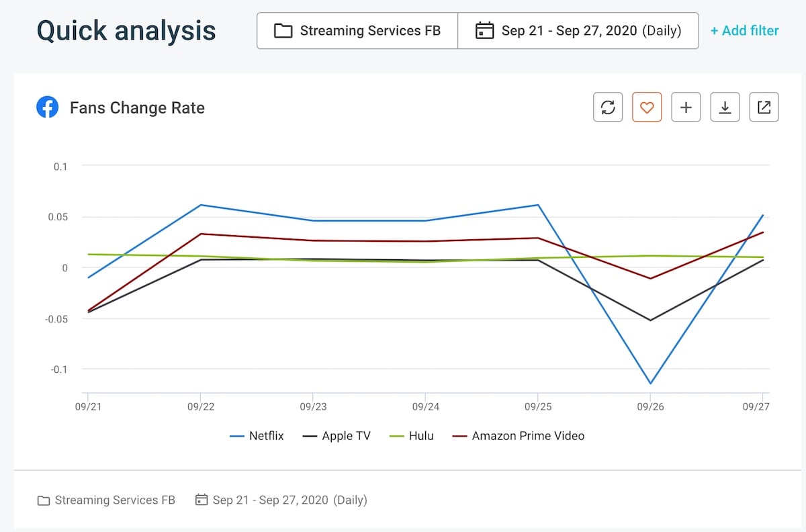
Task: Open the Sep 21 - Sep 27, 2020 date picker
Action: coord(578,31)
